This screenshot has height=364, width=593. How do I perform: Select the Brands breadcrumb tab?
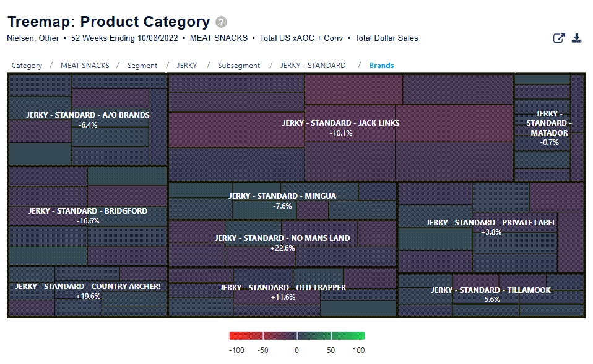pos(381,66)
